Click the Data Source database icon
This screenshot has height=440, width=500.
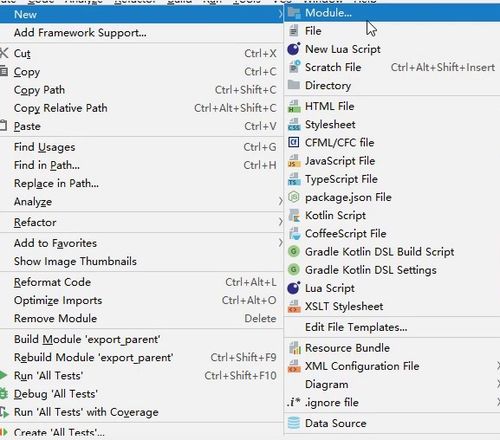[x=294, y=423]
